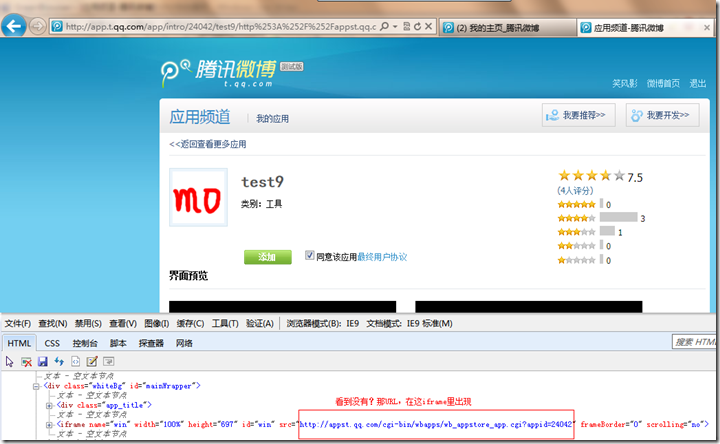Close the 应用频道-腾讯微博 tab

(x=707, y=28)
